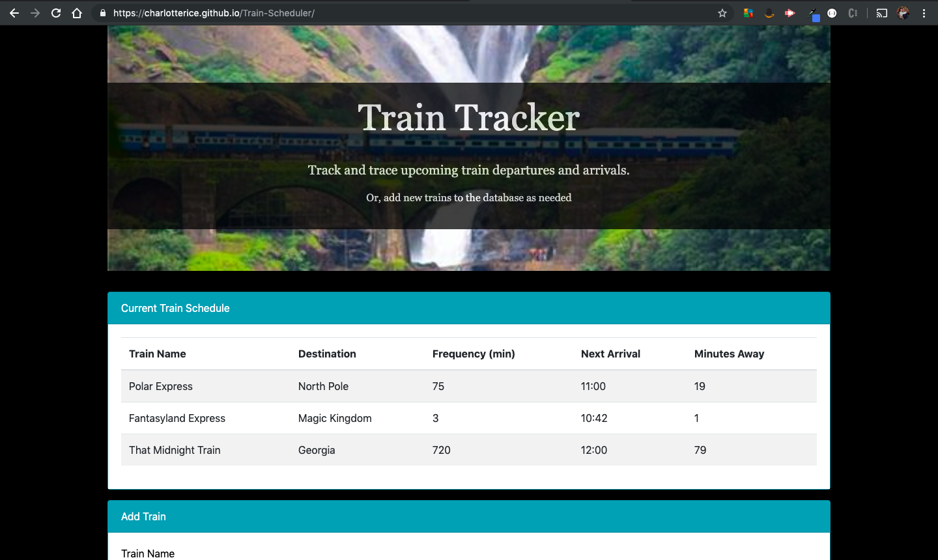The height and width of the screenshot is (560, 938).
Task: Open the Chrome three-dot menu
Action: coord(924,13)
